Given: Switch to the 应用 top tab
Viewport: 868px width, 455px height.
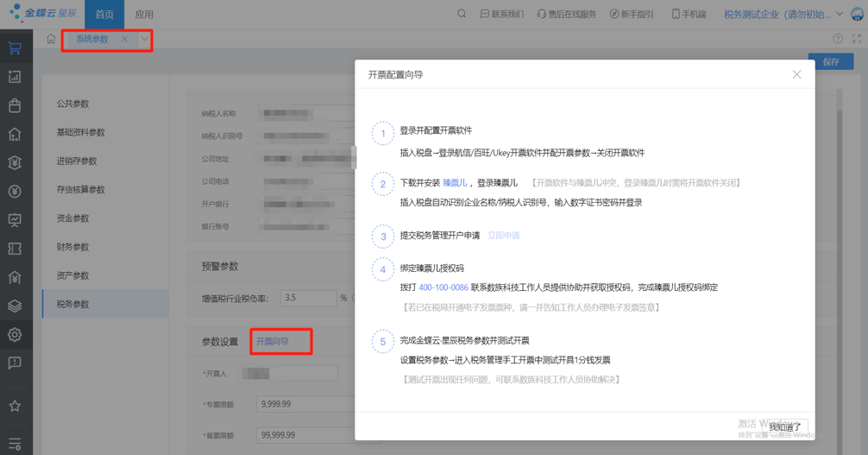Looking at the screenshot, I should 144,15.
